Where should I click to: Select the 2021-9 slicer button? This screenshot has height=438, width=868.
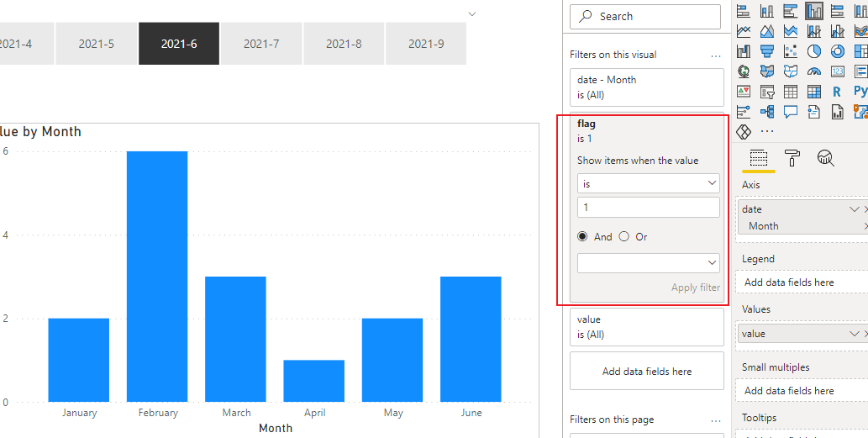[x=426, y=44]
